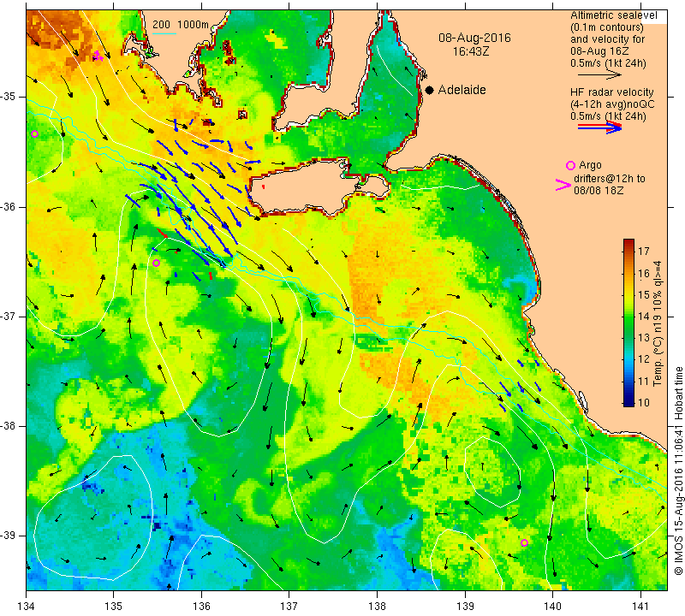Click the magenta drifters arrowhead legend symbol
685x616 pixels.
(563, 185)
